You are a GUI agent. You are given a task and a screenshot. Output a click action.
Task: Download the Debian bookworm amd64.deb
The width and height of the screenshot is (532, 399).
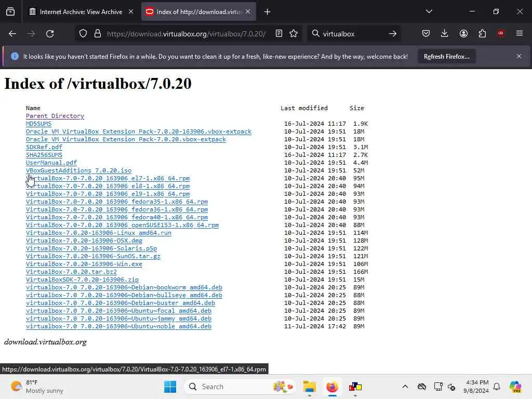point(124,288)
